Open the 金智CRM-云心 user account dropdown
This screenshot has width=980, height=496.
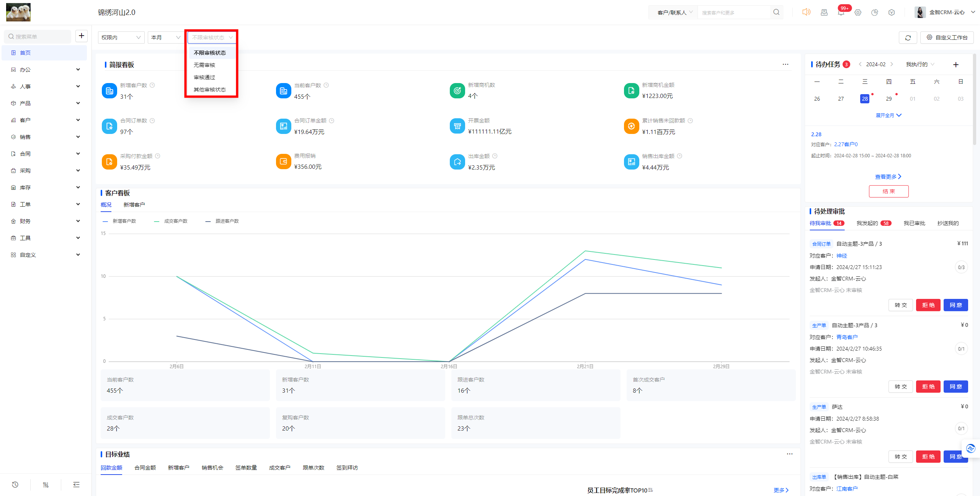945,12
